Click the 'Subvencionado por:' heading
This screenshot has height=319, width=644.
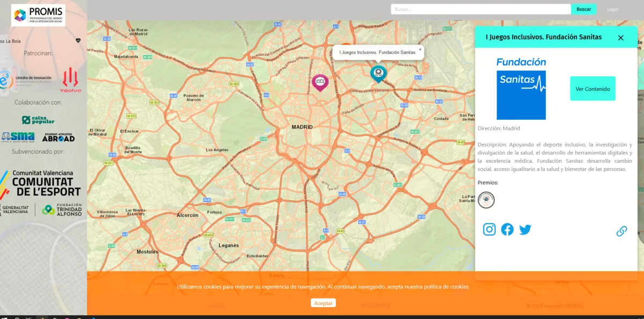coord(38,151)
